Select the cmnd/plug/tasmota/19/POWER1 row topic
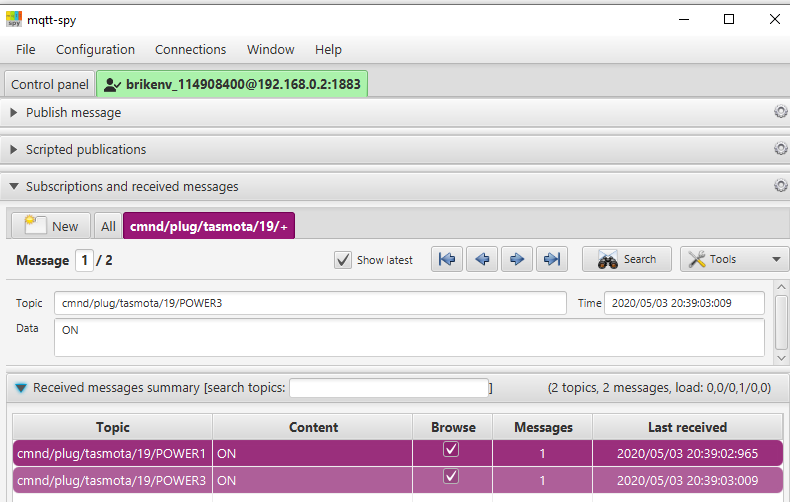 [x=111, y=454]
